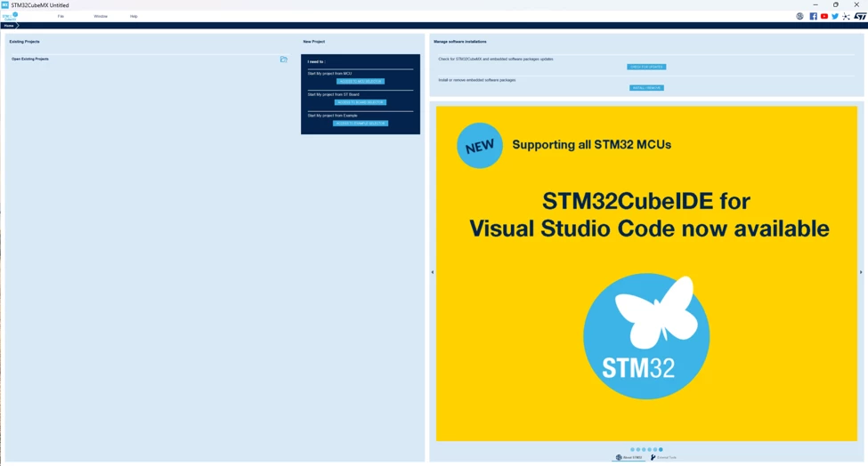Open the Facebook icon in header
Screen dimensions: 868x466
(813, 17)
